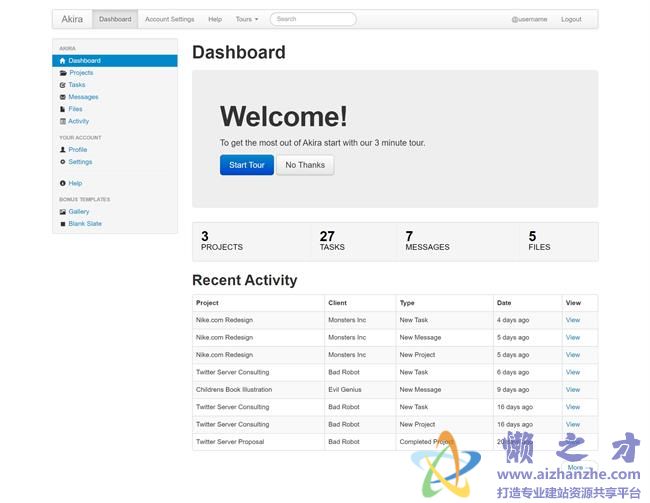Click the Gallery picture icon in sidebar
Viewport: 650px width, 503px height.
tap(63, 212)
